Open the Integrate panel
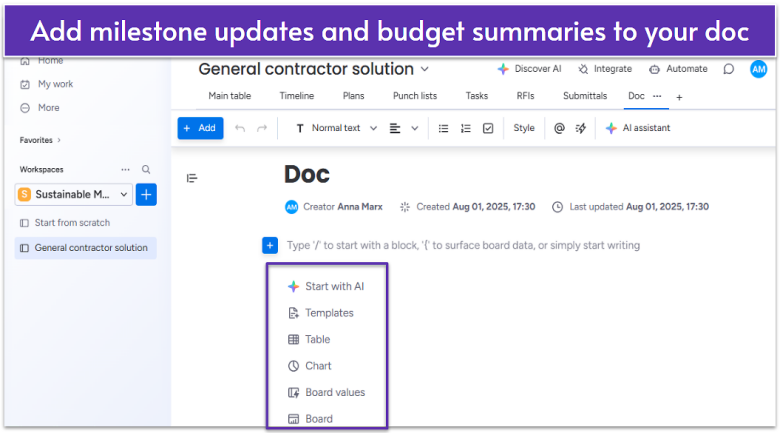780x433 pixels. [605, 69]
